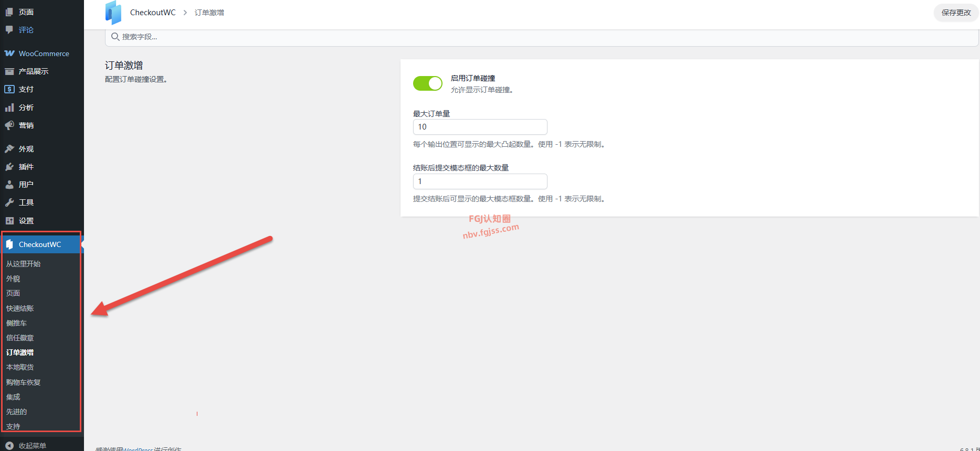This screenshot has height=451, width=980.
Task: Click the 分析 bar chart icon
Action: [x=9, y=108]
